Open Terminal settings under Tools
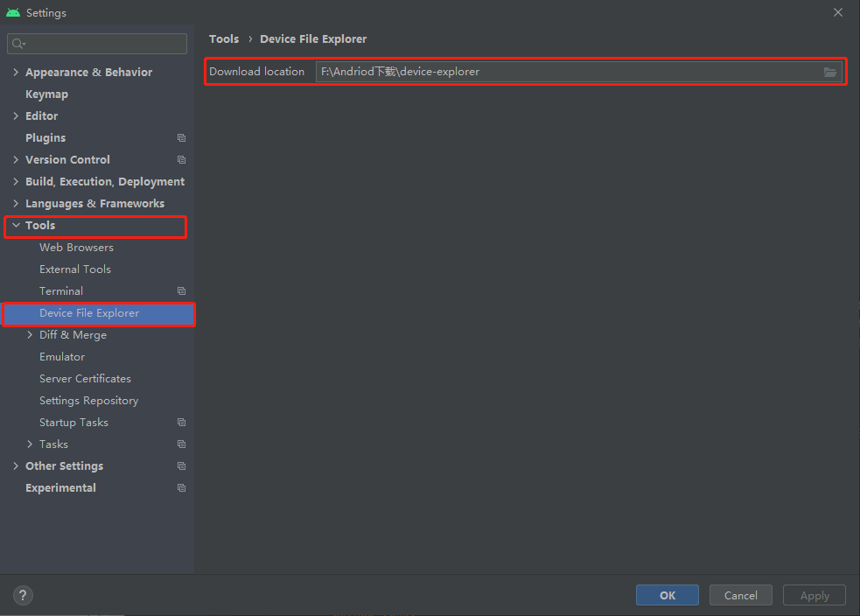 click(61, 291)
